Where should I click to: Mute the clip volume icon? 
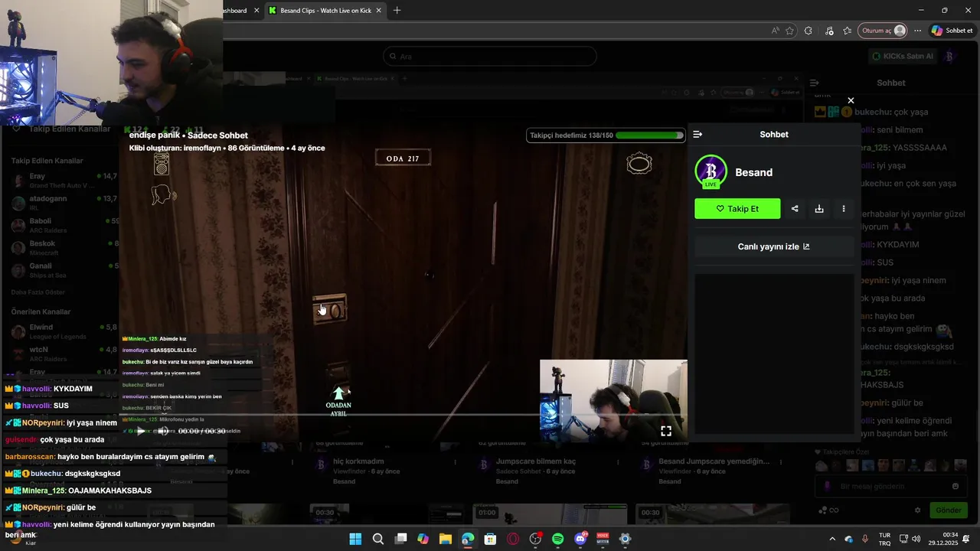(163, 431)
